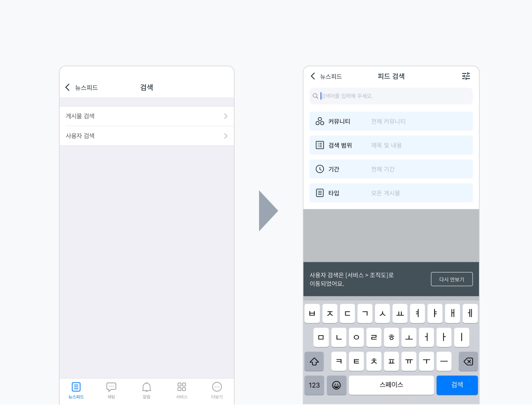Screen dimensions: 532x405
Task: Tap the 123 key on the keyboard
Action: point(314,385)
